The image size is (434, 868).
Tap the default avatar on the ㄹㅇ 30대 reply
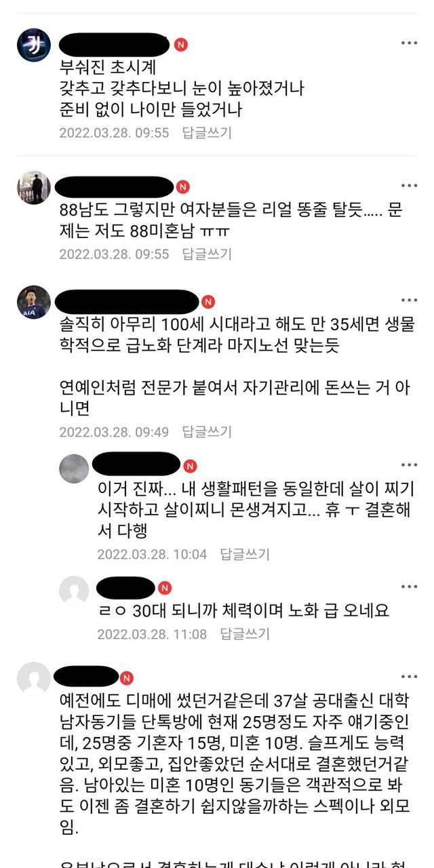[x=74, y=590]
